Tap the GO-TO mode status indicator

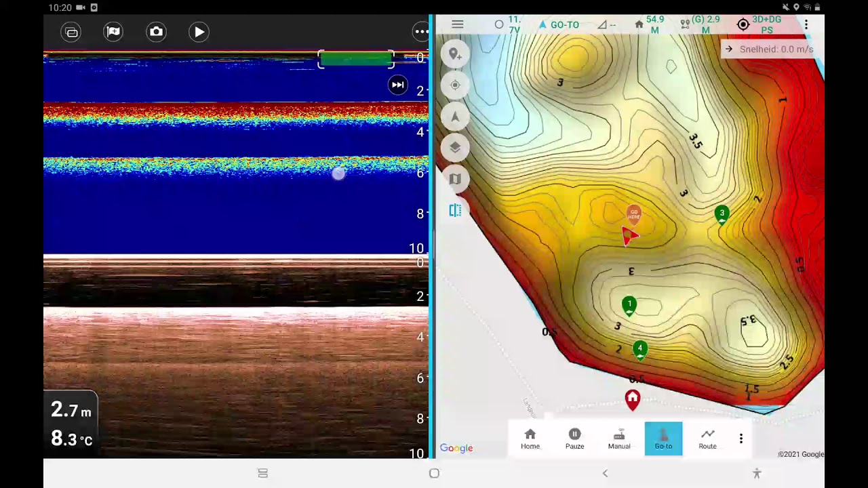(x=559, y=25)
